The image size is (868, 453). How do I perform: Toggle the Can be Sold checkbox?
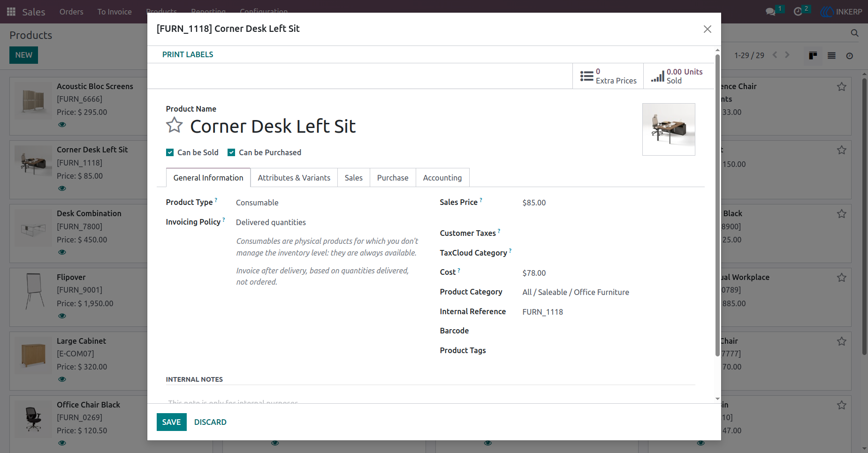170,152
